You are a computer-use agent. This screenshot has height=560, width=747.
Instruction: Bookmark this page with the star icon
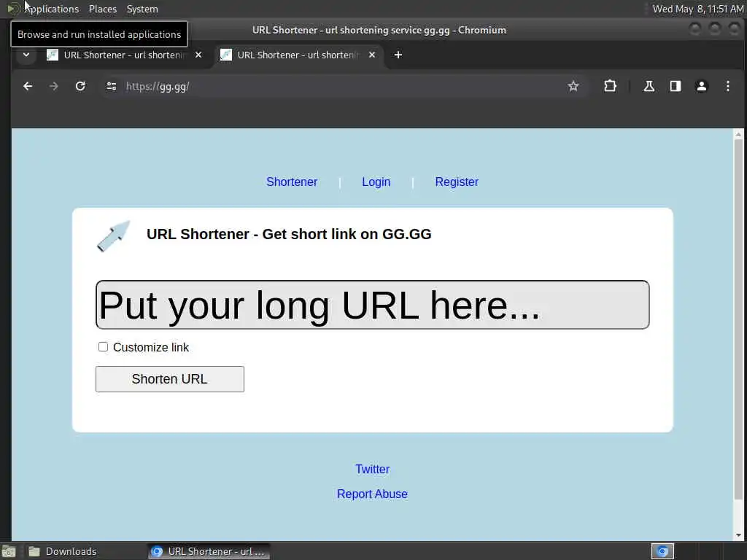[x=573, y=86]
